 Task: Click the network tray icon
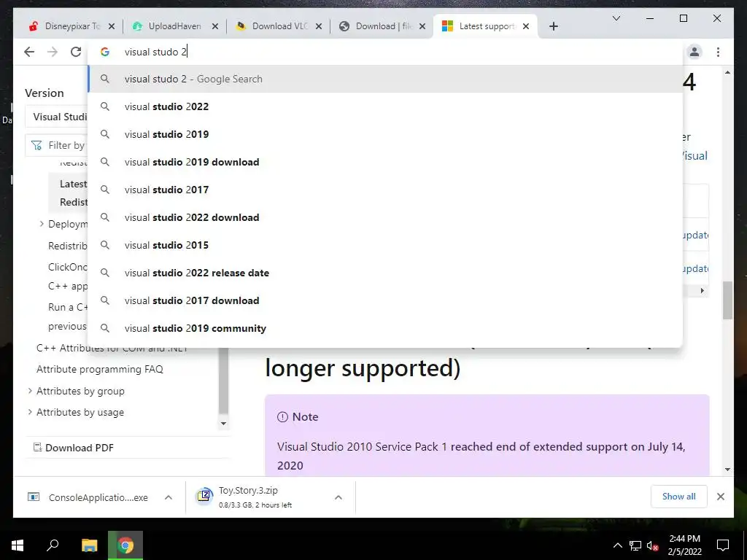[635, 545]
